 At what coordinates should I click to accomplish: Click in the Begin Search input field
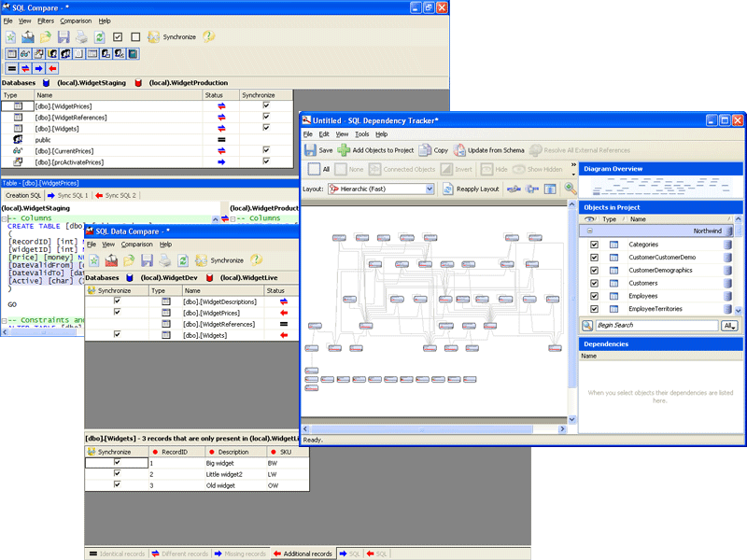(x=656, y=325)
